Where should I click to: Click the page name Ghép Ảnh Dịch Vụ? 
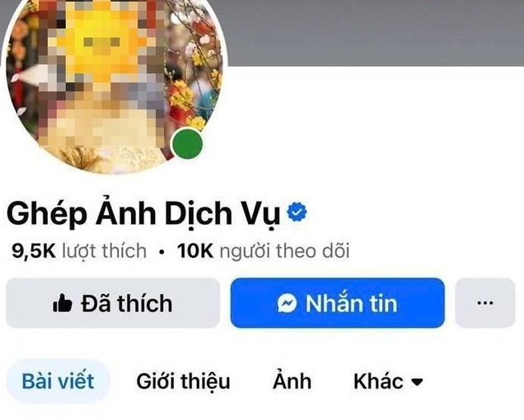(143, 213)
